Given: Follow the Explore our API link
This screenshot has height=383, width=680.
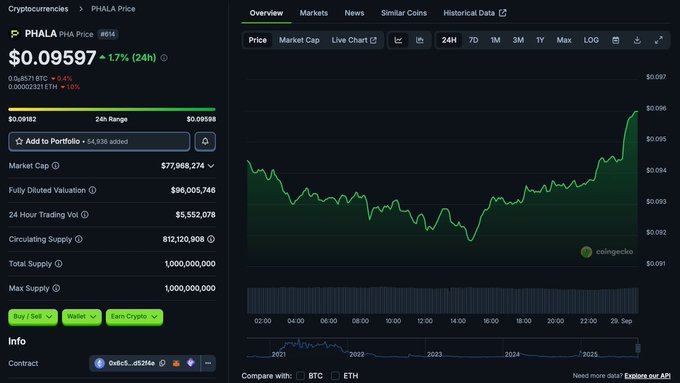Looking at the screenshot, I should pyautogui.click(x=647, y=376).
